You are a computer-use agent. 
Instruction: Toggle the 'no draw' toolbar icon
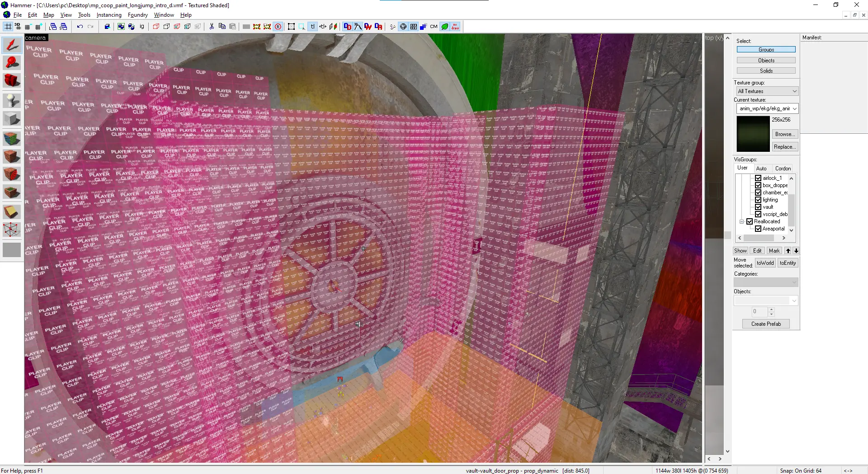click(x=455, y=27)
